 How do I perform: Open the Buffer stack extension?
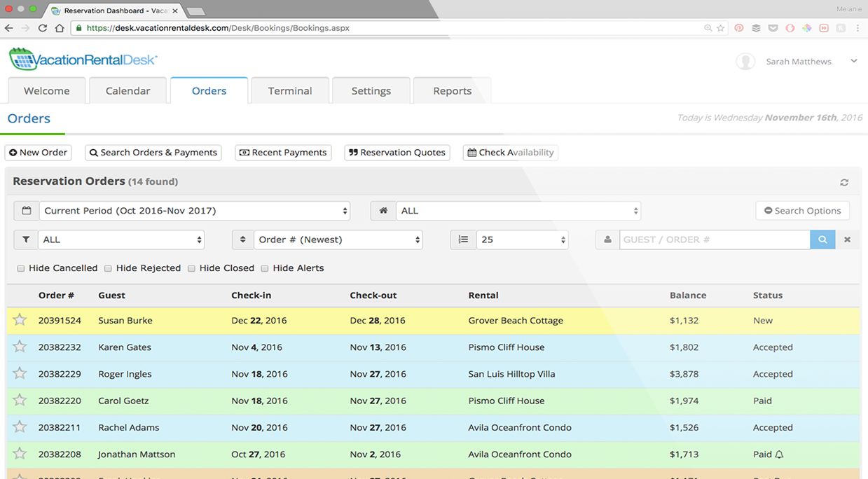(x=756, y=28)
